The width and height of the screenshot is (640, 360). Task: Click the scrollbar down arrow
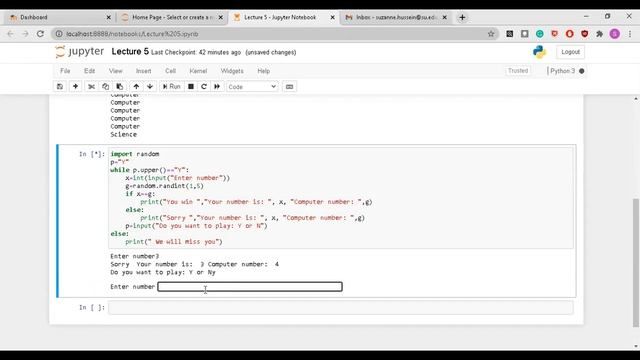636,346
